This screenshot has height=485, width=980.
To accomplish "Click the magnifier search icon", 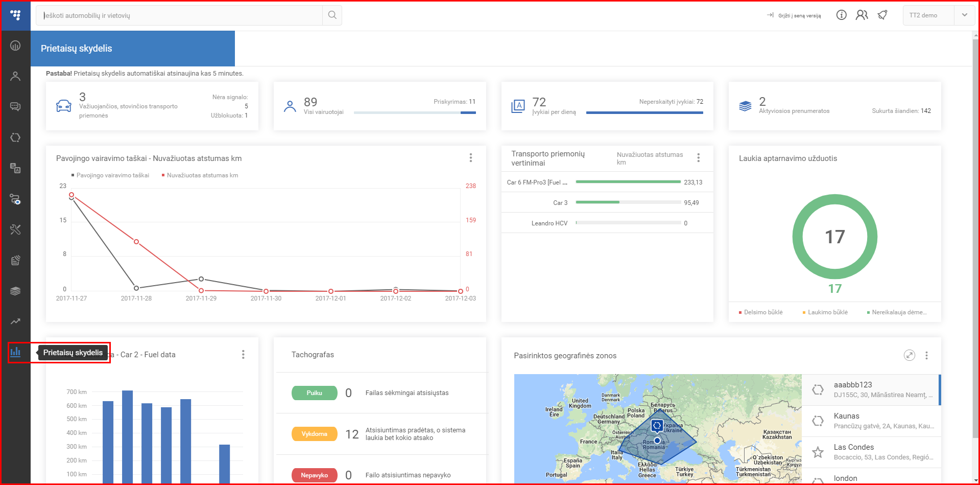I will point(332,15).
